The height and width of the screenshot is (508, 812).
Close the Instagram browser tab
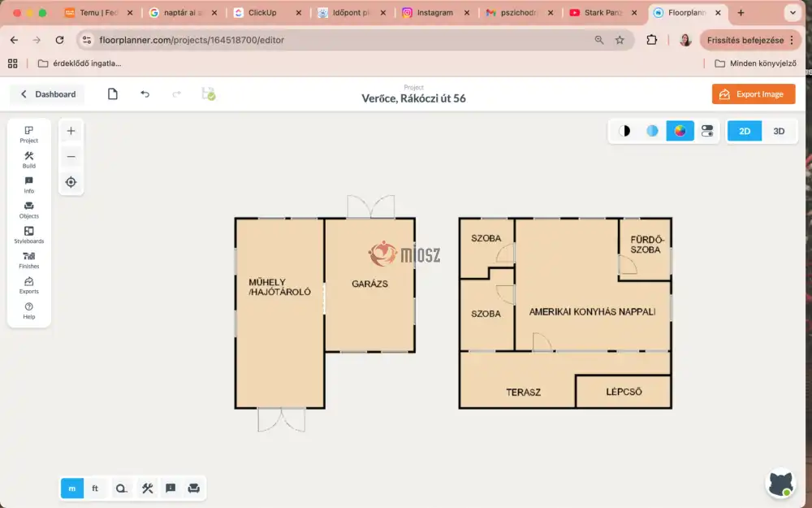click(467, 12)
